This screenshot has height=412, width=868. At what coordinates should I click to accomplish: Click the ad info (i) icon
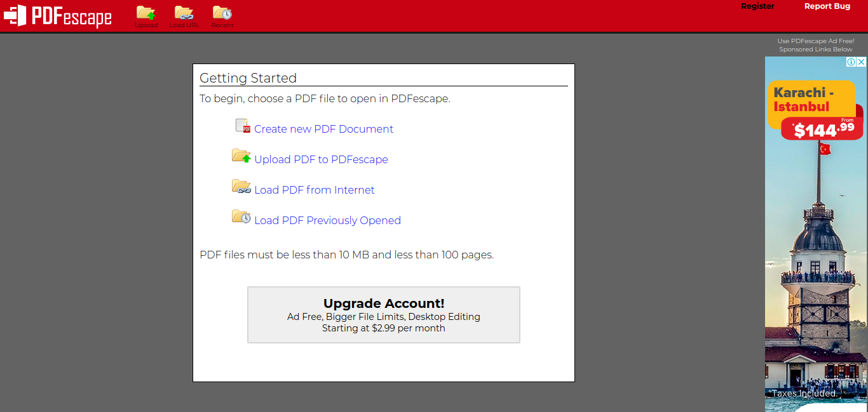pos(851,62)
